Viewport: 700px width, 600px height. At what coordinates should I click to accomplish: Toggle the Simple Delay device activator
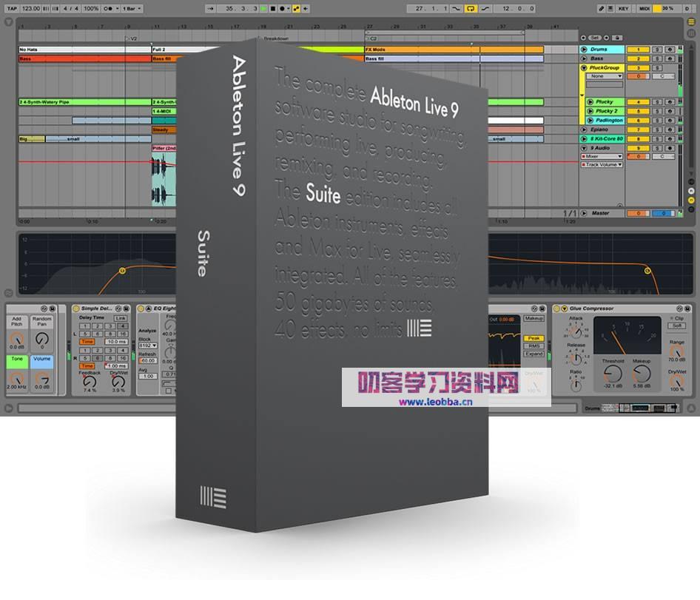tap(76, 309)
